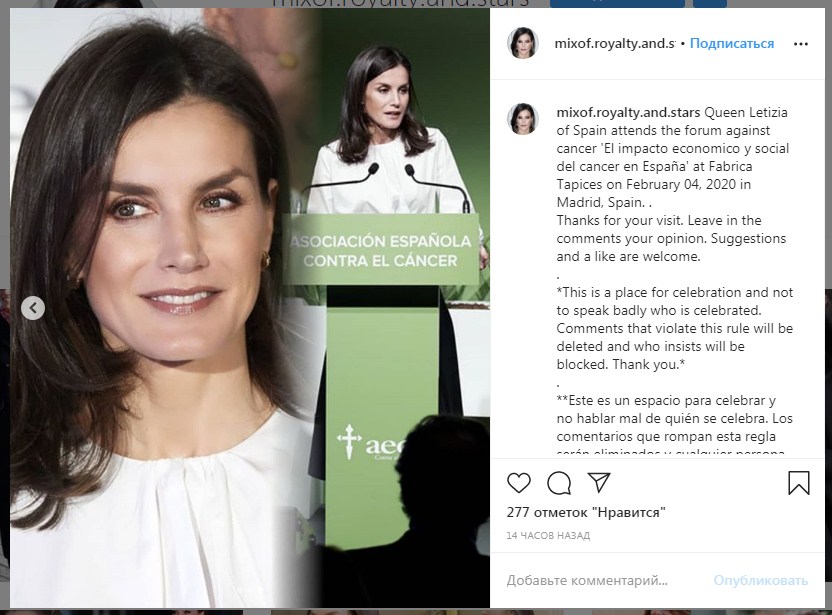This screenshot has width=832, height=615.
Task: View the 277 отметок "Нравится" likes list
Action: [x=586, y=512]
